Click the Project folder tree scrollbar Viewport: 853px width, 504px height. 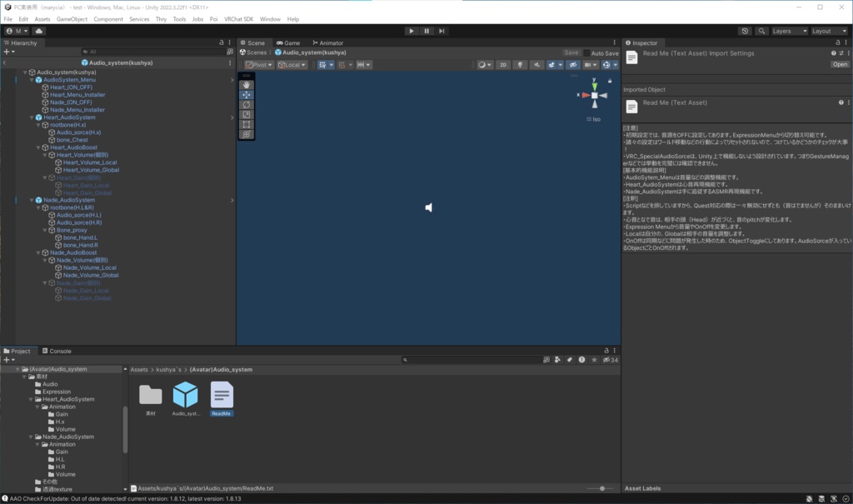[x=125, y=429]
